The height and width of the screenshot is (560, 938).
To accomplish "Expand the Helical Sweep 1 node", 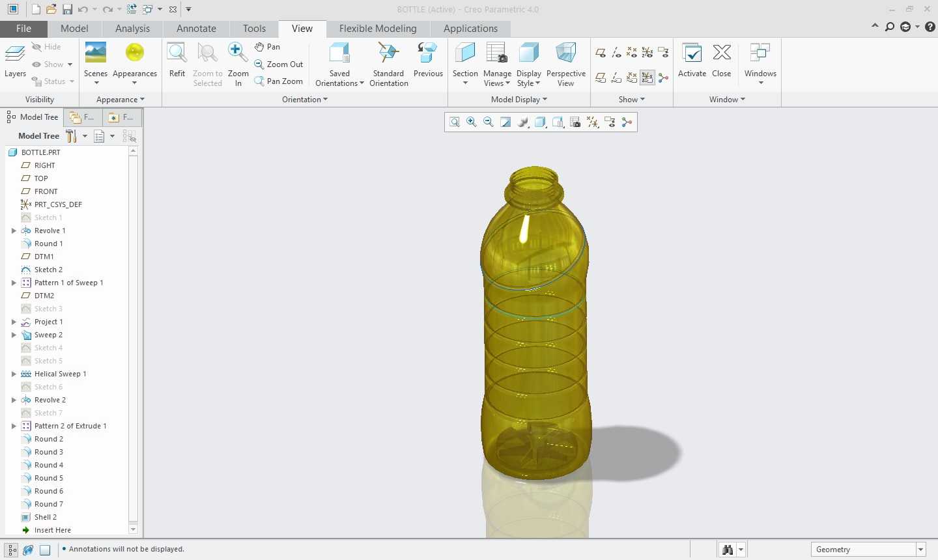I will [x=14, y=374].
